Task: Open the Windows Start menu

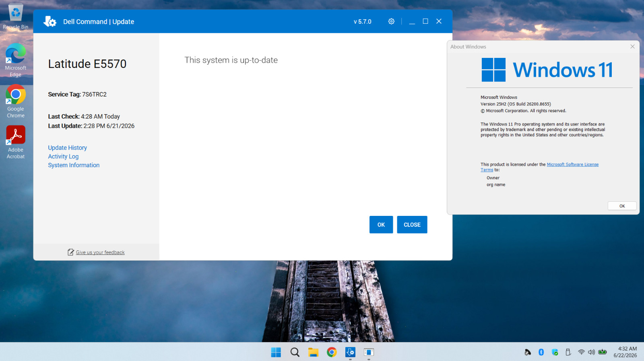Action: pos(276,352)
